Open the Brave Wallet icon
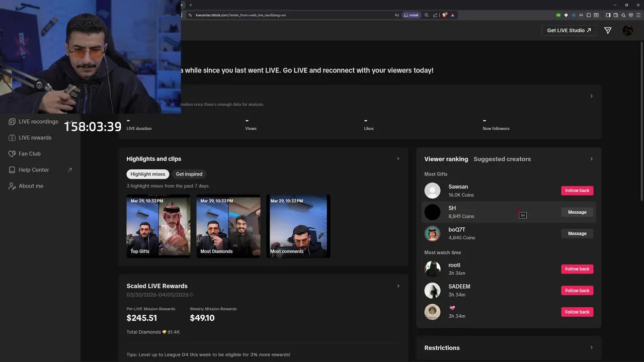The height and width of the screenshot is (362, 644). [x=615, y=15]
